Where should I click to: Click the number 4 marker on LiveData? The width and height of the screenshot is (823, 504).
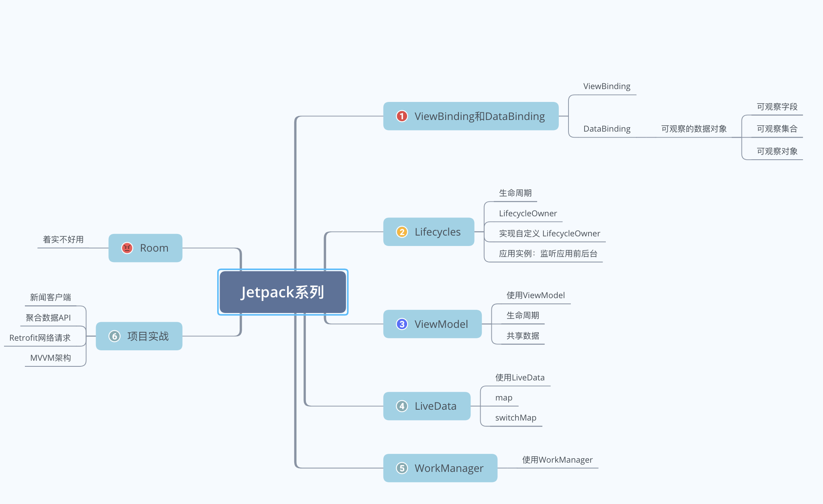[401, 406]
